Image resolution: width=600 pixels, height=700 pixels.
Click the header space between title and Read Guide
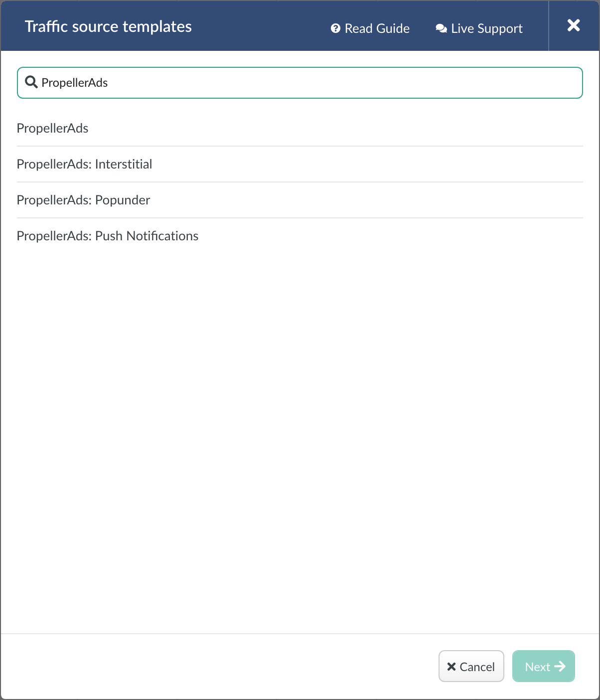pyautogui.click(x=261, y=26)
